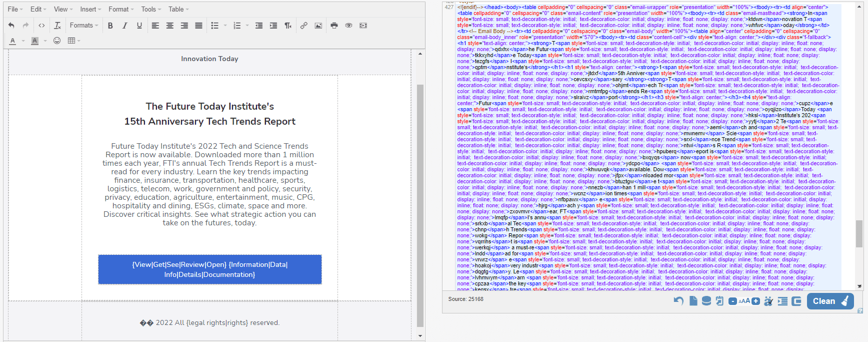
Task: Open the Formats dropdown
Action: coord(84,26)
